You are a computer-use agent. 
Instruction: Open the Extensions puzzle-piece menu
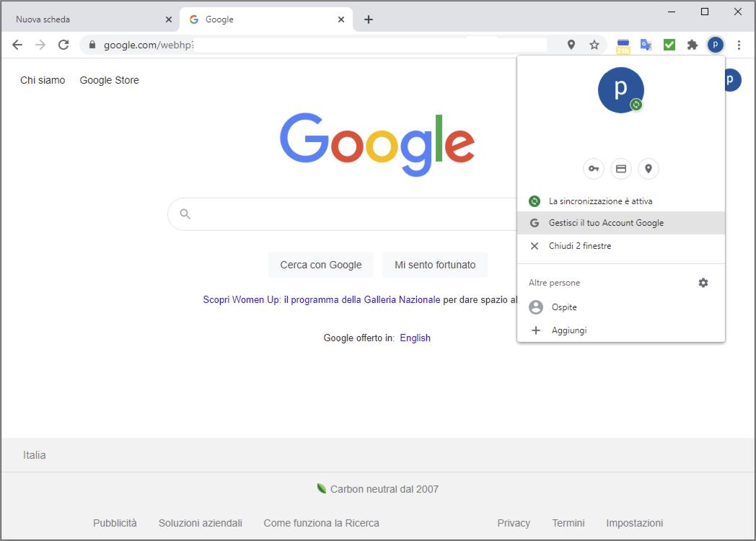coord(693,45)
